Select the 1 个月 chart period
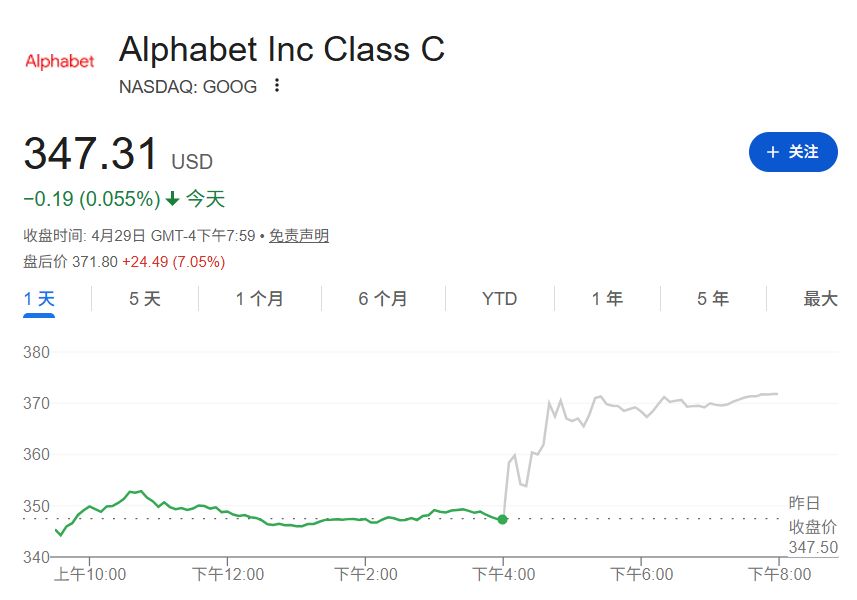The height and width of the screenshot is (600, 857). (258, 299)
